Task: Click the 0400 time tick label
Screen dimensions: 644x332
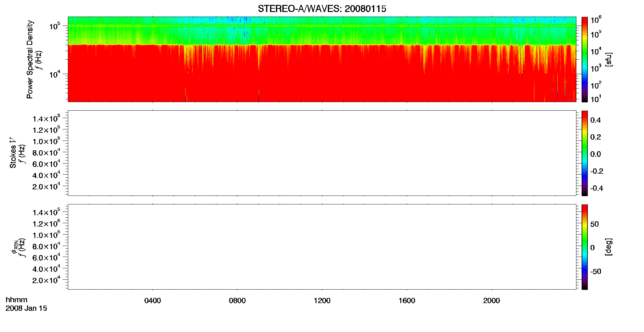Action: 153,301
